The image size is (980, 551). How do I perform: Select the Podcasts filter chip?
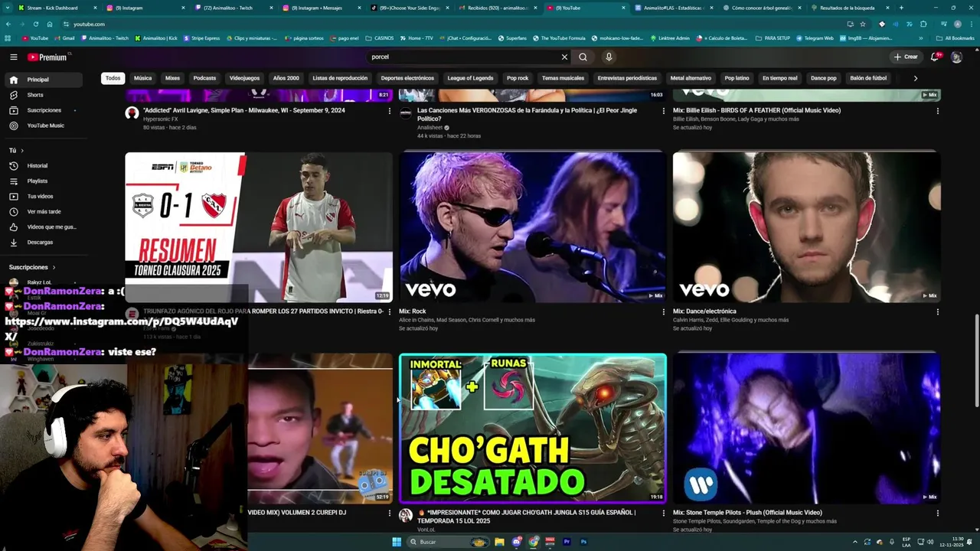[204, 78]
